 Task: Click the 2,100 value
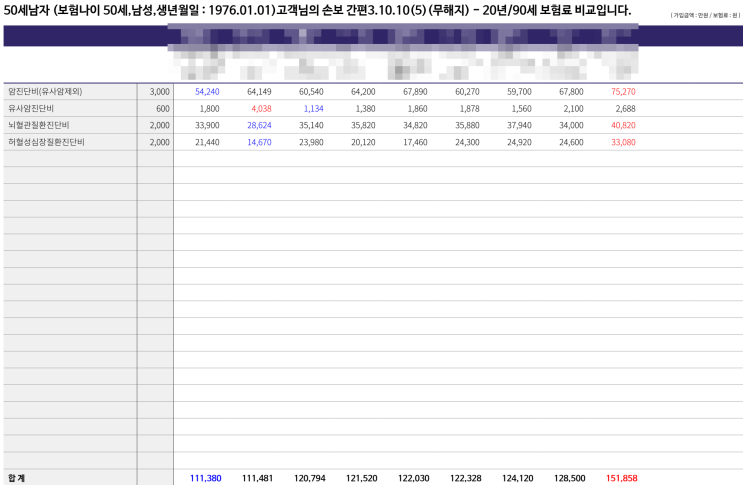point(573,108)
